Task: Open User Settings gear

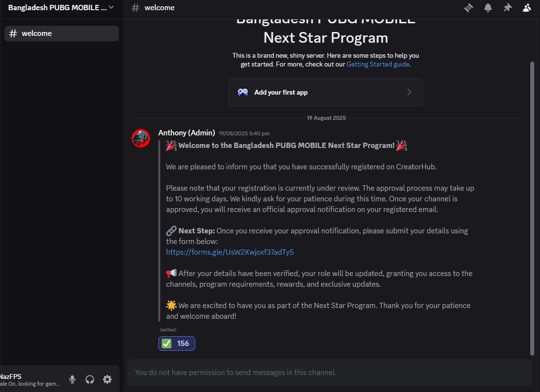Action: pyautogui.click(x=107, y=379)
